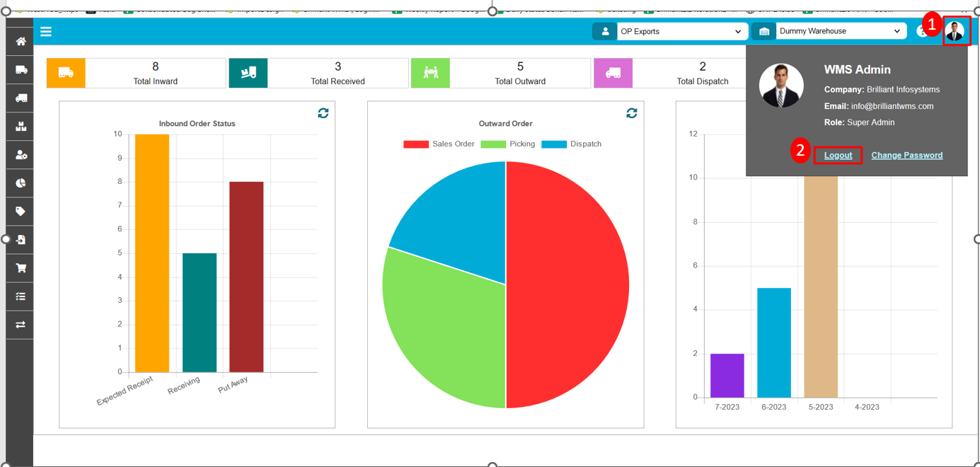This screenshot has width=980, height=467.
Task: Click the Inbound Order Status chart title
Action: click(197, 124)
